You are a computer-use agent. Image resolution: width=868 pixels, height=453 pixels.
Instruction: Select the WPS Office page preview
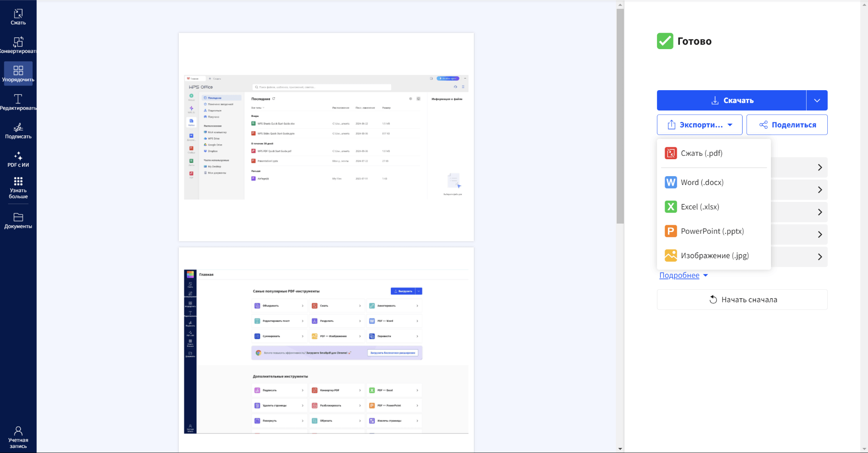click(x=326, y=137)
